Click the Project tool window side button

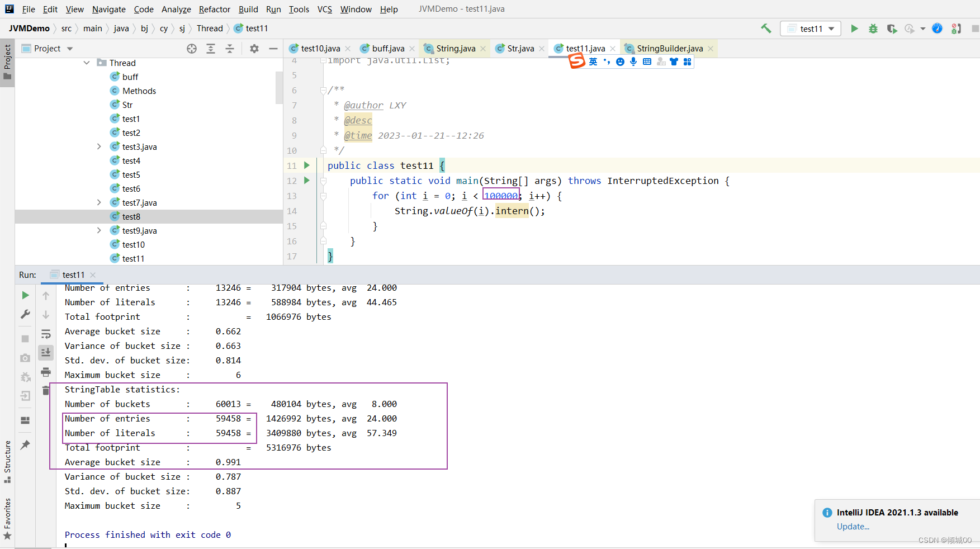coord(7,62)
